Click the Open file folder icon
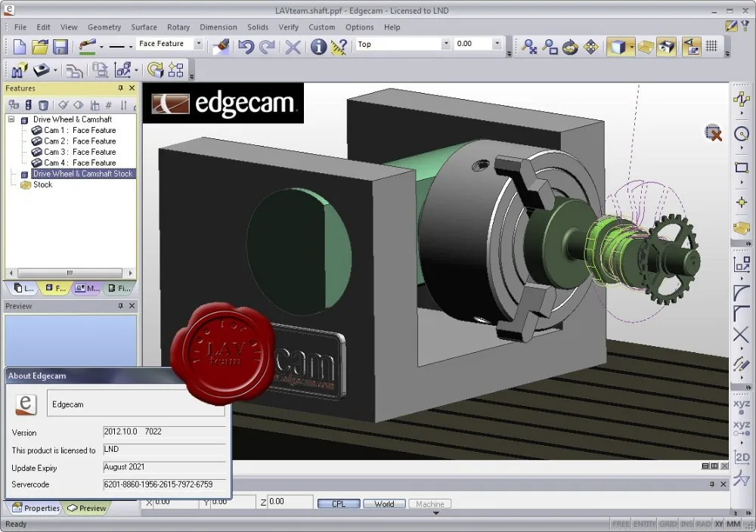 click(x=40, y=47)
